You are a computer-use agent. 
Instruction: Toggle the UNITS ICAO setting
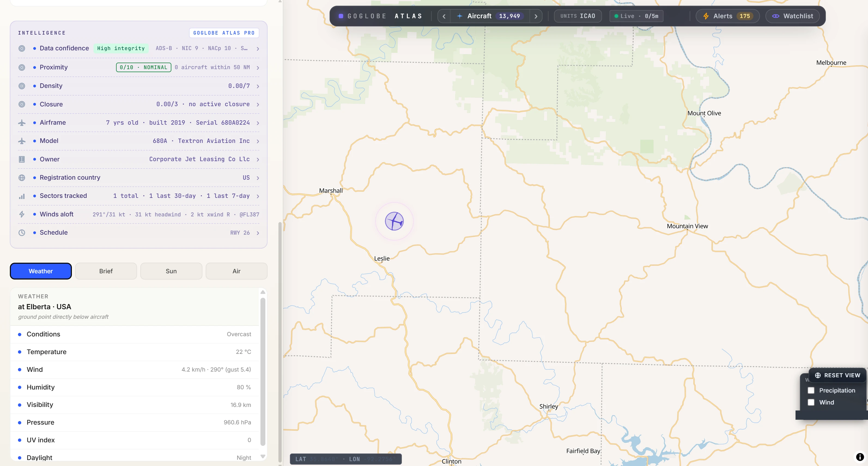[x=578, y=16]
